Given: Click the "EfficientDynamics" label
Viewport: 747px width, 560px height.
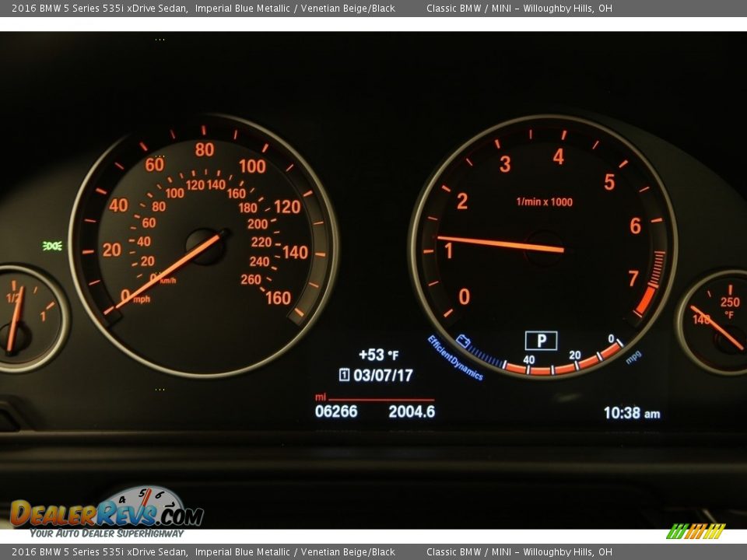Looking at the screenshot, I should tap(454, 359).
